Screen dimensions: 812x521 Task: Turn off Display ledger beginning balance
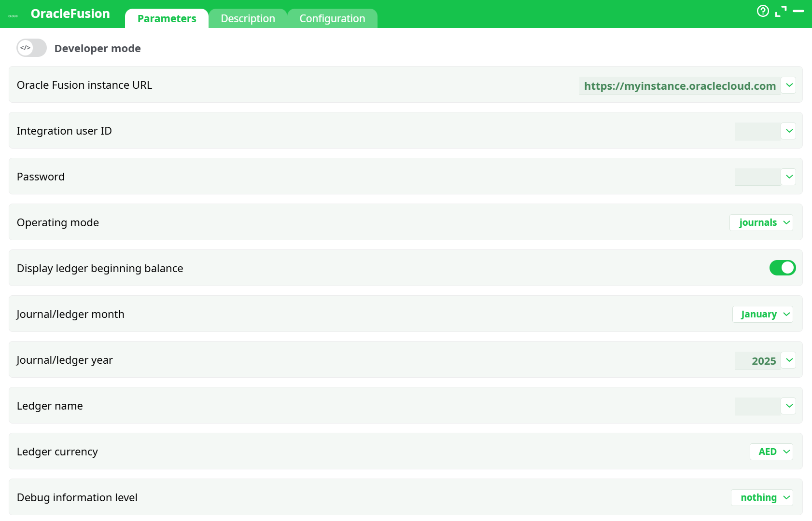(782, 268)
